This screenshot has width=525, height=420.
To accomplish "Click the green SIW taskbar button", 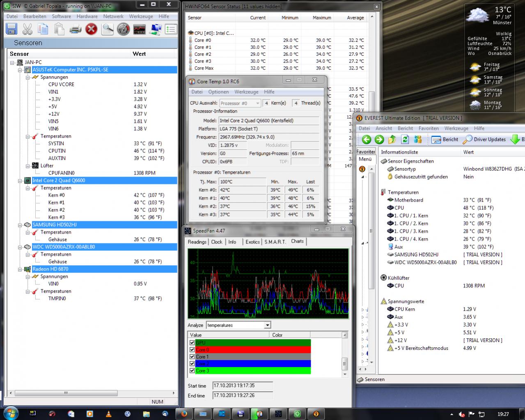I will [x=297, y=414].
